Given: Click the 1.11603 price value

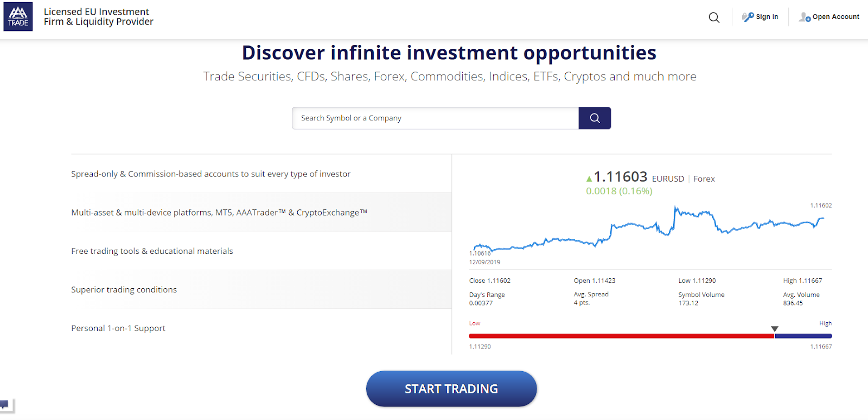Looking at the screenshot, I should click(x=621, y=177).
